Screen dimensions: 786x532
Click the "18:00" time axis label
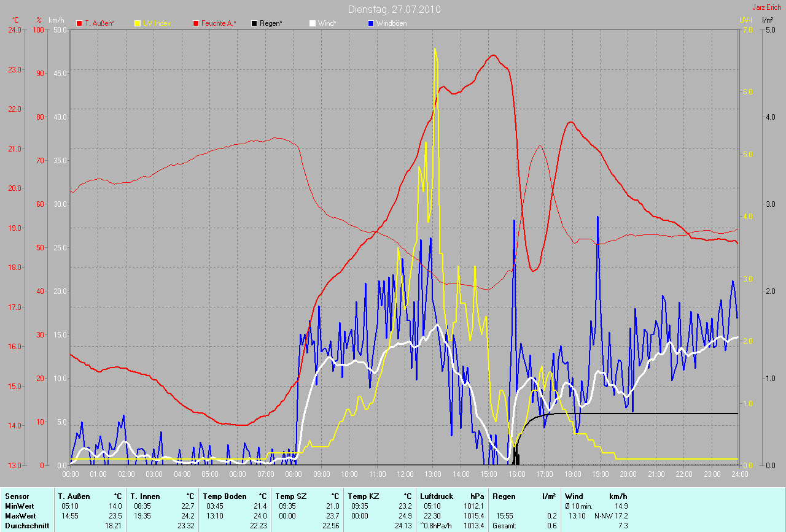[572, 474]
